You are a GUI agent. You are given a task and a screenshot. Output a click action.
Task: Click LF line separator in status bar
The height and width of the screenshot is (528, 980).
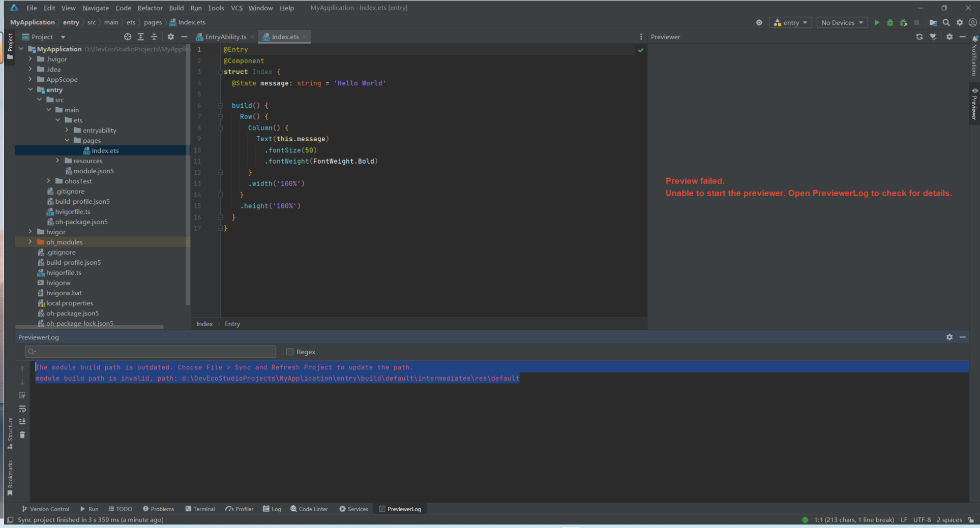(x=904, y=520)
